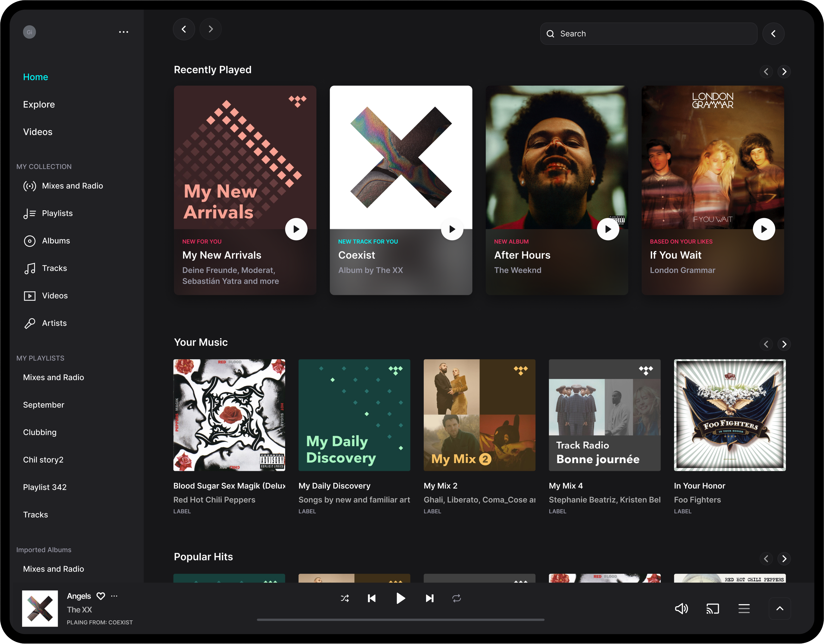This screenshot has height=644, width=824.
Task: Skip to next track
Action: (429, 598)
